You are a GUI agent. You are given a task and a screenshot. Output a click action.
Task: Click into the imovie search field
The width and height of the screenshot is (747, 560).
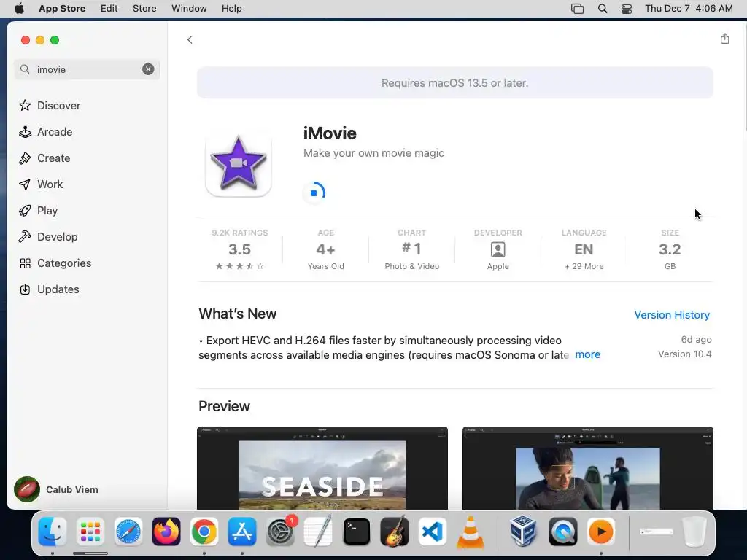tap(87, 69)
